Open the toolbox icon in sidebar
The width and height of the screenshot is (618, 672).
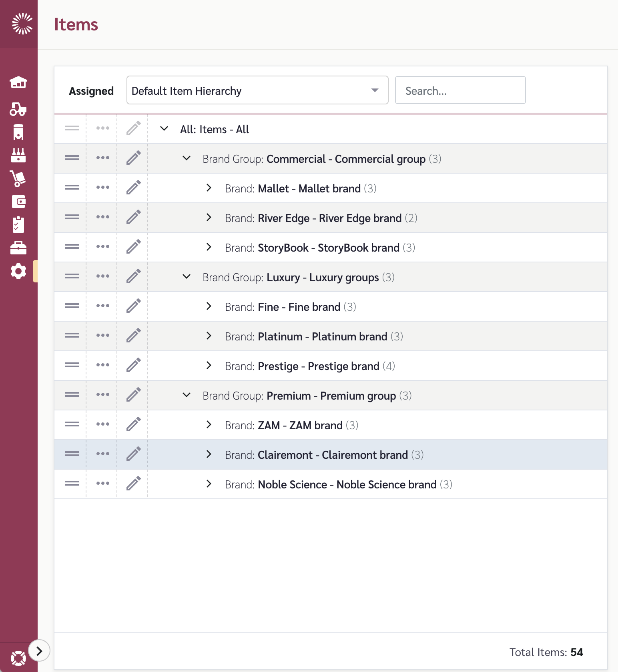[x=18, y=248]
